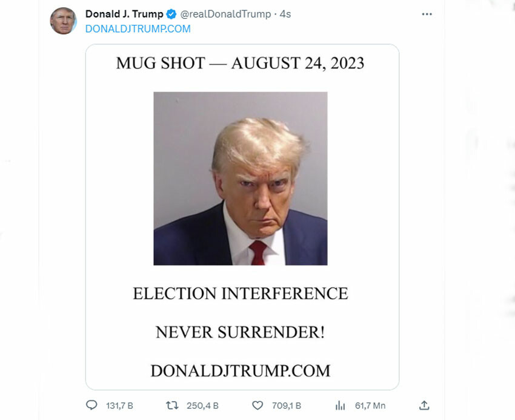Open the @realDonaldTrump handle

(x=225, y=14)
